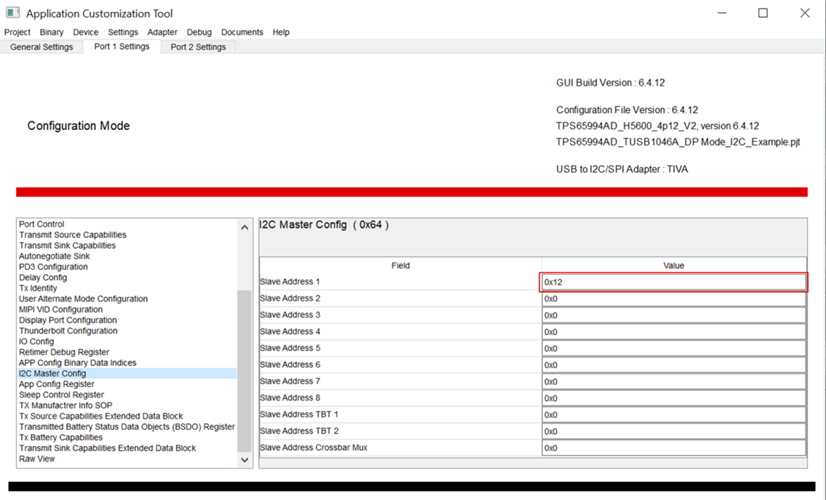Click GUI Build Version 6.4.12 text
This screenshot has width=826, height=500.
[x=611, y=83]
